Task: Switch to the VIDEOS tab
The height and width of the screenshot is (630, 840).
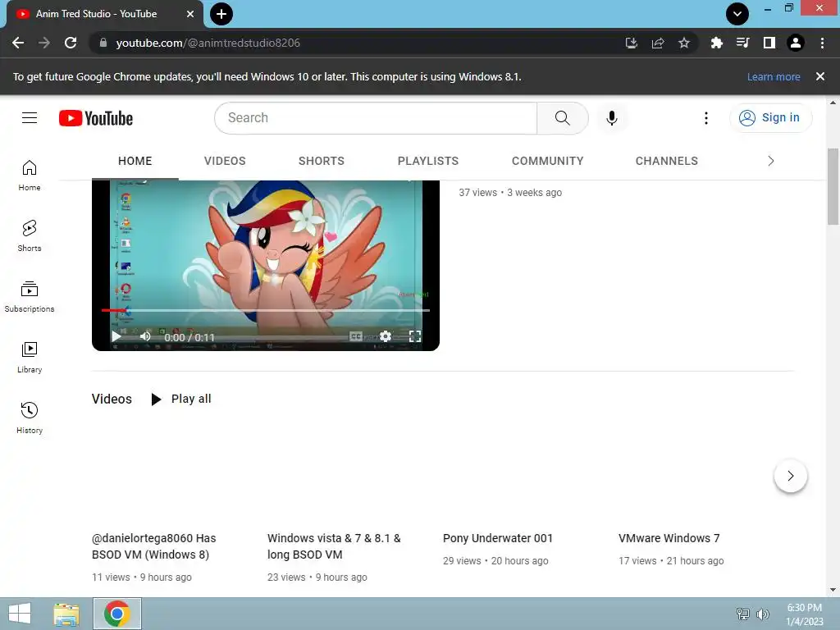Action: [x=225, y=161]
